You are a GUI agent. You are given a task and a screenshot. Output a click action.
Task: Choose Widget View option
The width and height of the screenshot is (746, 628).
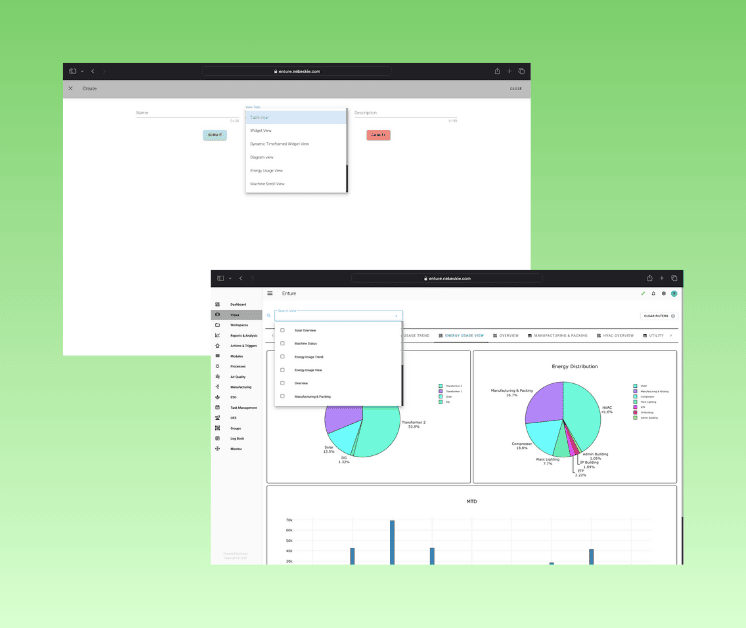point(296,130)
